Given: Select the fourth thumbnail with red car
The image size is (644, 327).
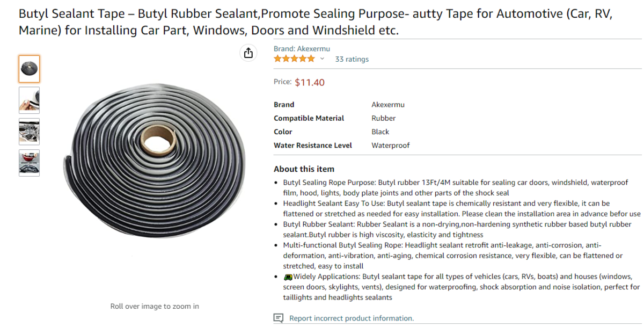Looking at the screenshot, I should tap(29, 163).
